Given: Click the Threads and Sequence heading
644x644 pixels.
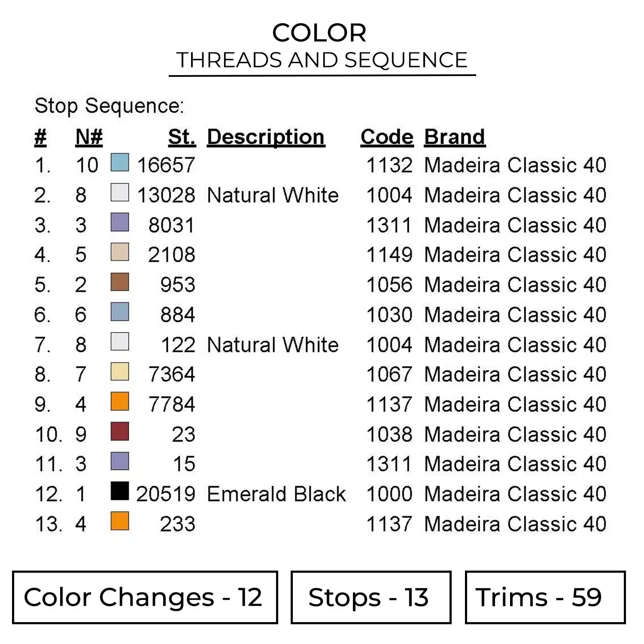Looking at the screenshot, I should tap(322, 60).
